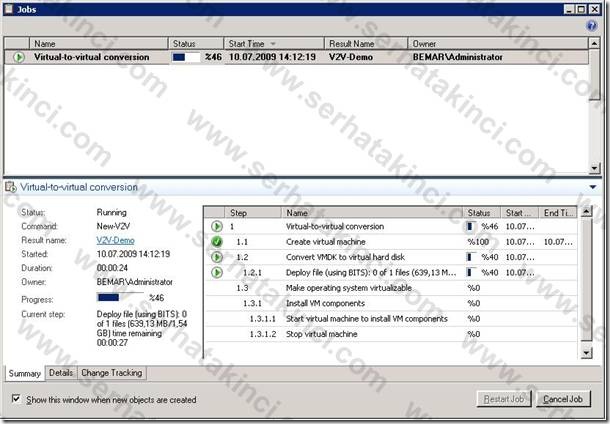Sort jobs by the Owner column header

coord(498,44)
